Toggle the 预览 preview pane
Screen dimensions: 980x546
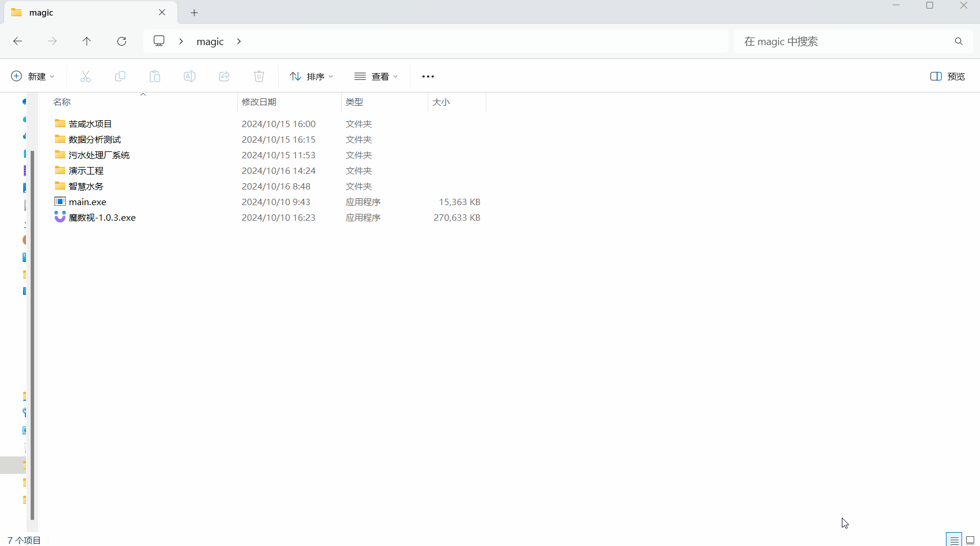coord(947,76)
